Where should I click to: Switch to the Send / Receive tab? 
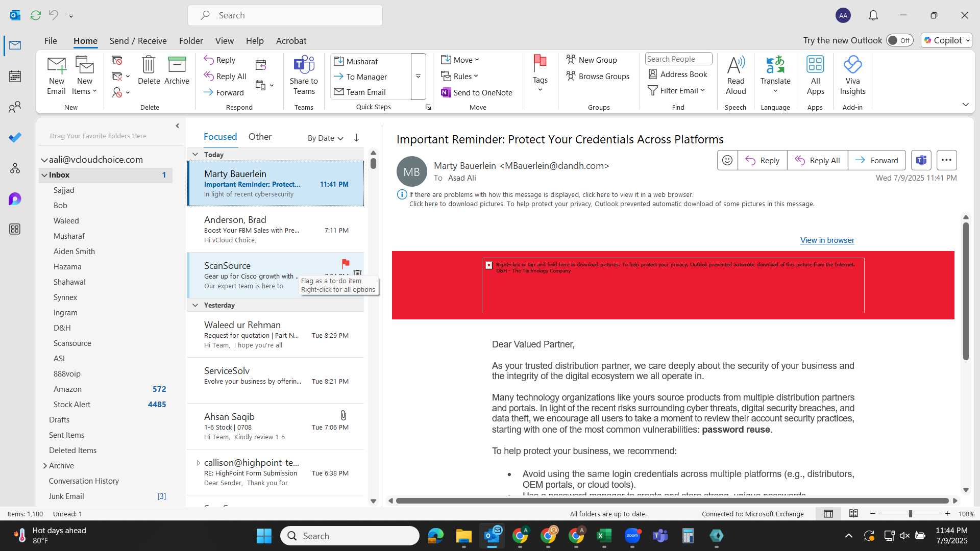click(138, 41)
